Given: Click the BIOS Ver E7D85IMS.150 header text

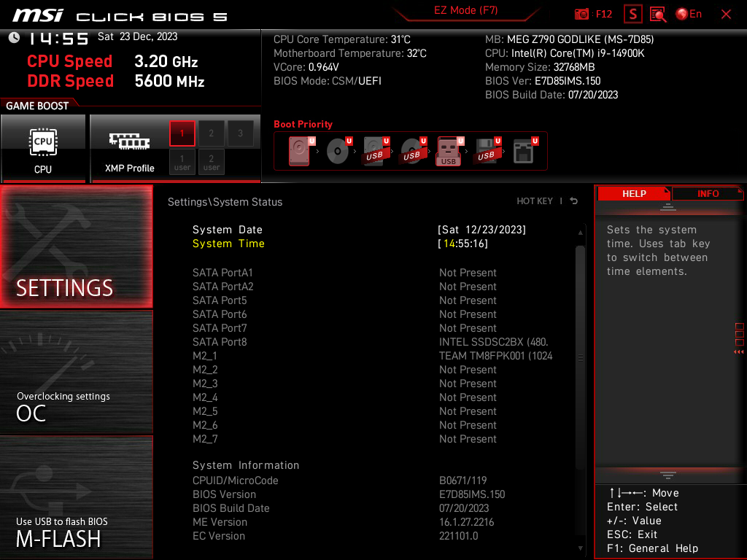Looking at the screenshot, I should click(543, 81).
